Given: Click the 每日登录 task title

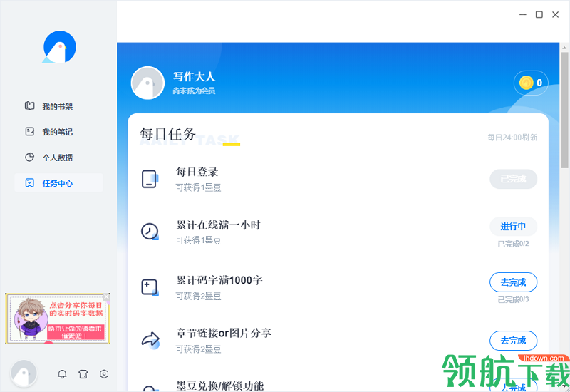Looking at the screenshot, I should coord(197,172).
